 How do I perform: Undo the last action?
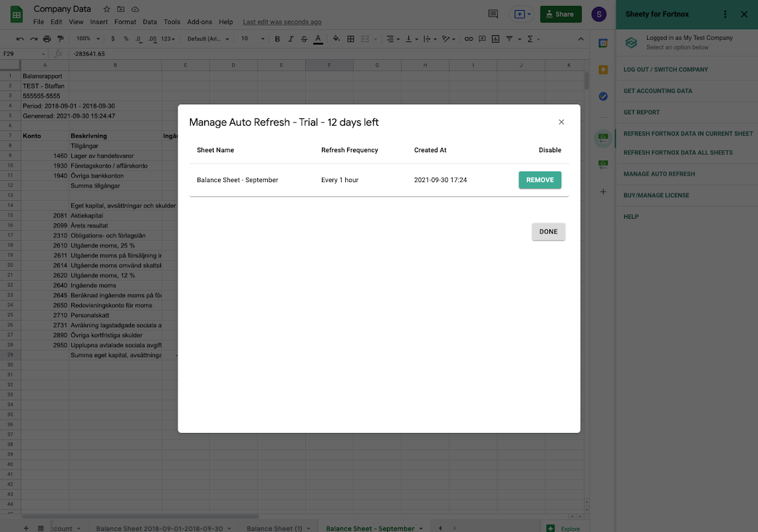pyautogui.click(x=20, y=39)
